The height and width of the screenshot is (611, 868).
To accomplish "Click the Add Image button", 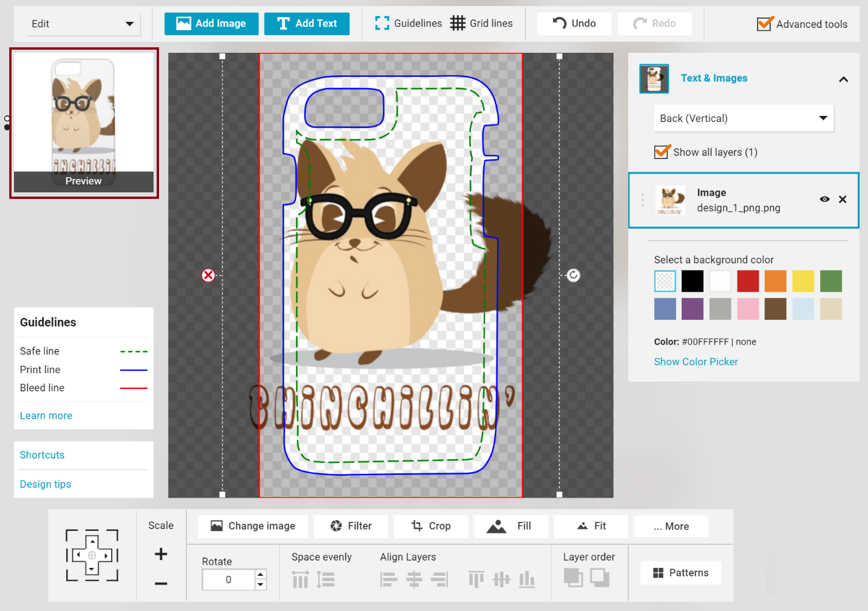I will point(211,24).
